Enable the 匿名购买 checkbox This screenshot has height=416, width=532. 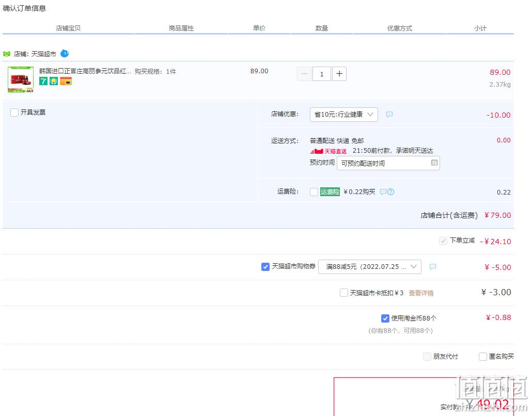(483, 357)
